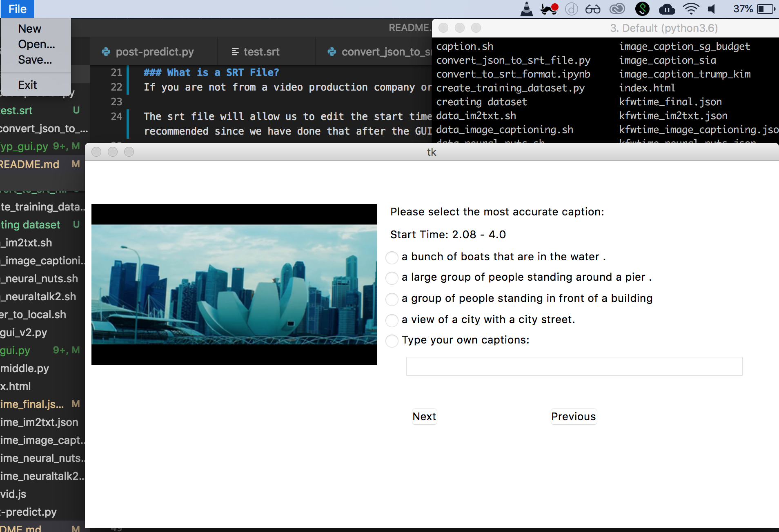Click line number 22 in editor gutter
This screenshot has width=779, height=532.
click(x=116, y=87)
